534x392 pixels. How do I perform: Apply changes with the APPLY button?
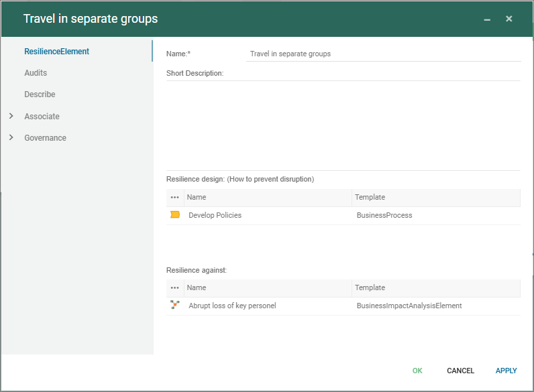506,371
